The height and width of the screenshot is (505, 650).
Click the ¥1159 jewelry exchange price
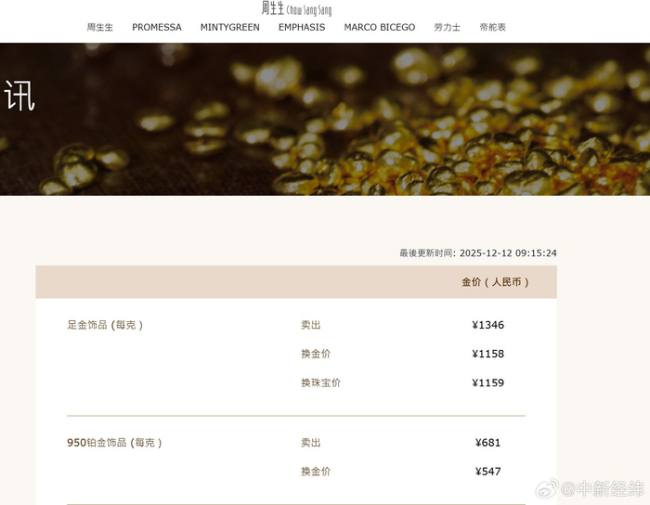tap(488, 383)
